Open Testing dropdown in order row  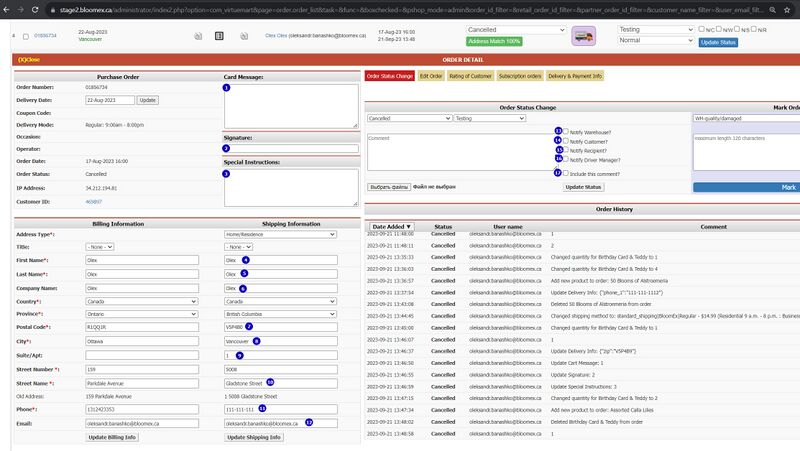[x=656, y=30]
